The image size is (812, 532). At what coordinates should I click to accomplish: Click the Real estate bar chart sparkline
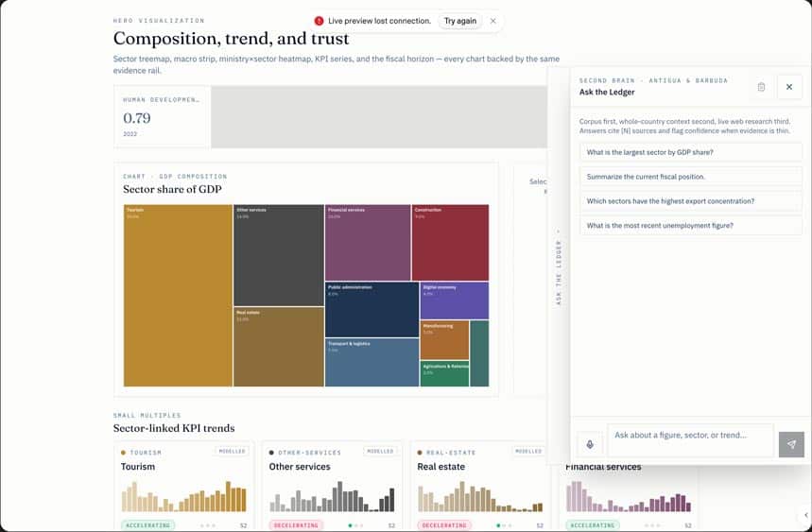click(480, 496)
